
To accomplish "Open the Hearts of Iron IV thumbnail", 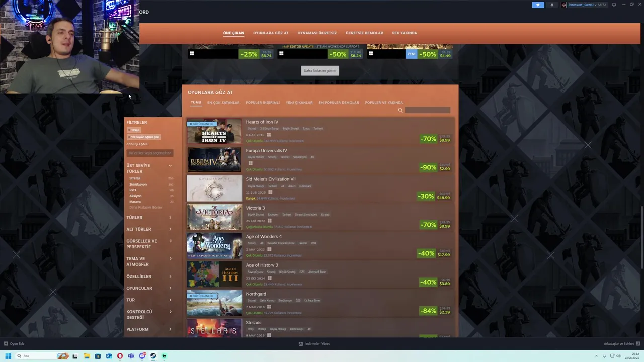I will (214, 132).
